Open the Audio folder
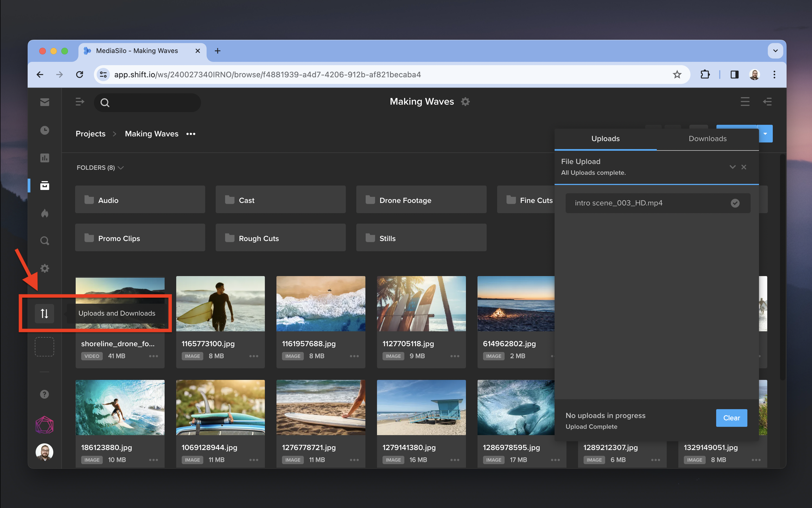The width and height of the screenshot is (812, 508). coord(140,200)
